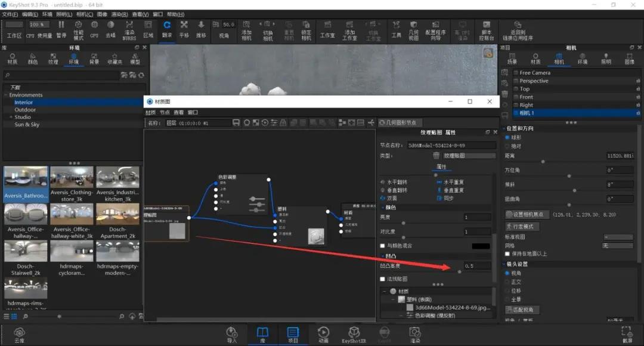Image resolution: width=644 pixels, height=346 pixels.
Task: Check 保持在地面以上 option
Action: coord(507,254)
